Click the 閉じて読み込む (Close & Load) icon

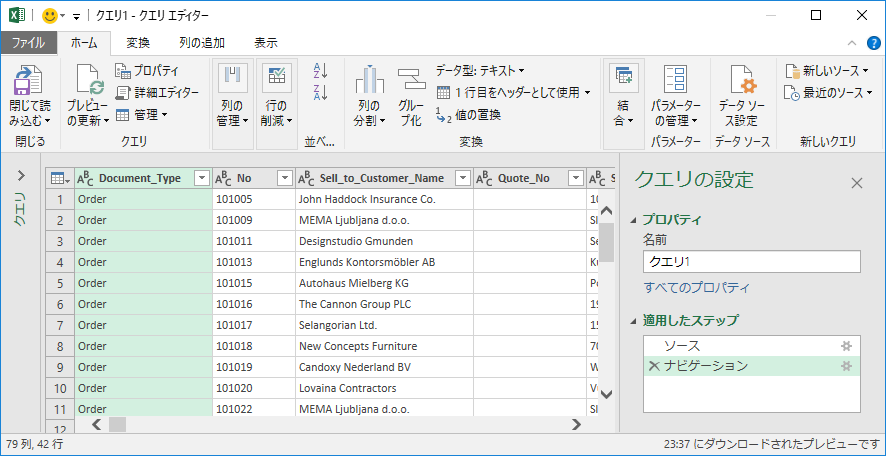coord(27,81)
